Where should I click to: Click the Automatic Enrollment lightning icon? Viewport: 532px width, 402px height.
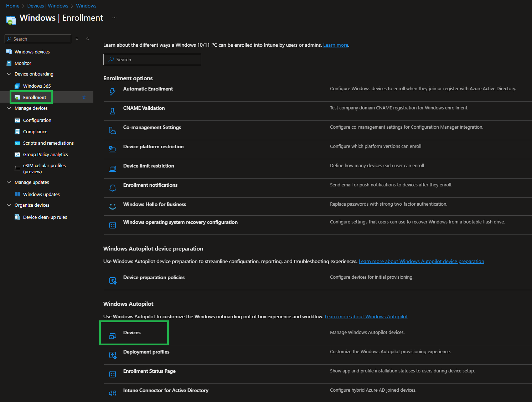click(113, 92)
